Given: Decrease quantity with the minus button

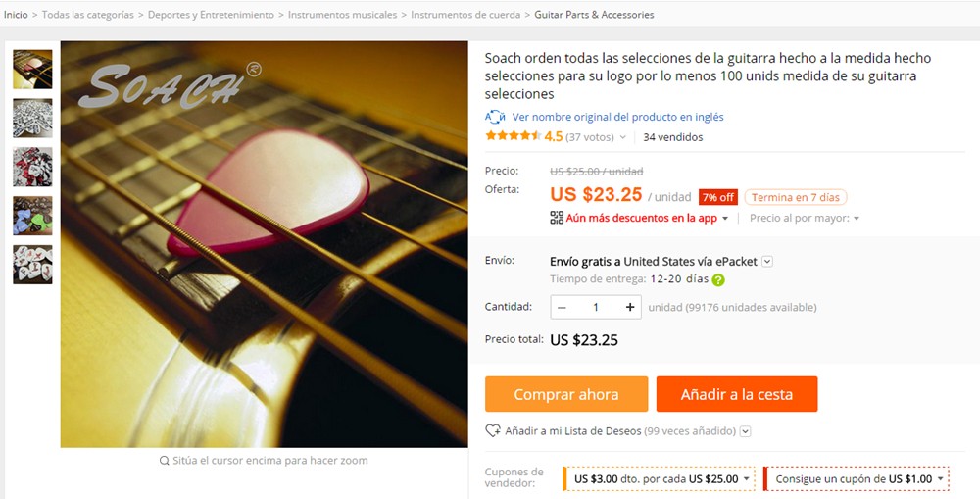Looking at the screenshot, I should coord(562,308).
